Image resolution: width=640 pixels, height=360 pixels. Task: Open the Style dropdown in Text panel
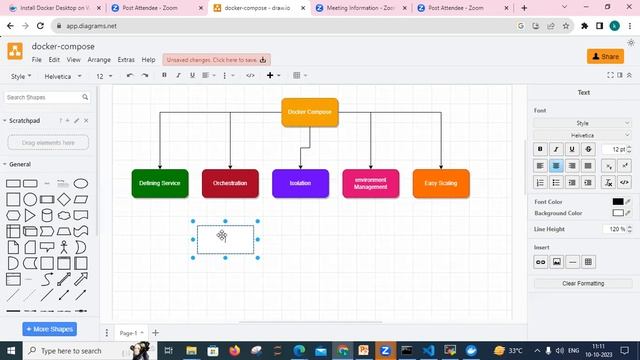[x=582, y=123]
